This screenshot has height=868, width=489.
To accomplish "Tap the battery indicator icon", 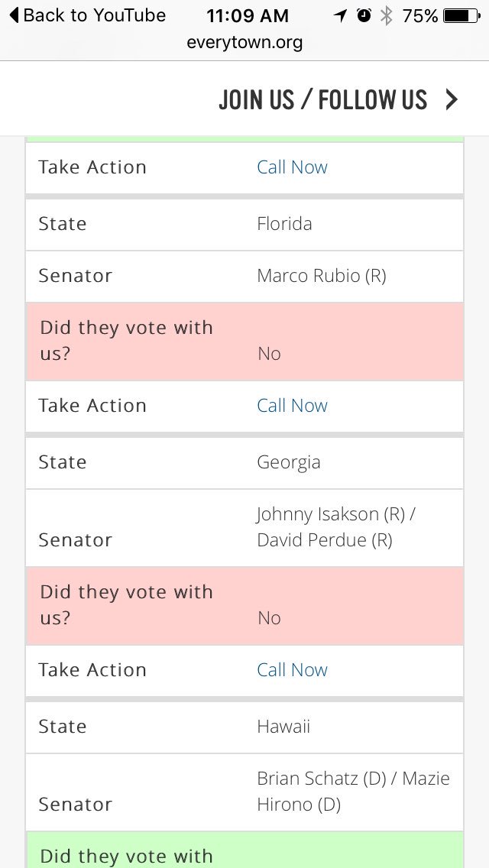I will pos(461,16).
